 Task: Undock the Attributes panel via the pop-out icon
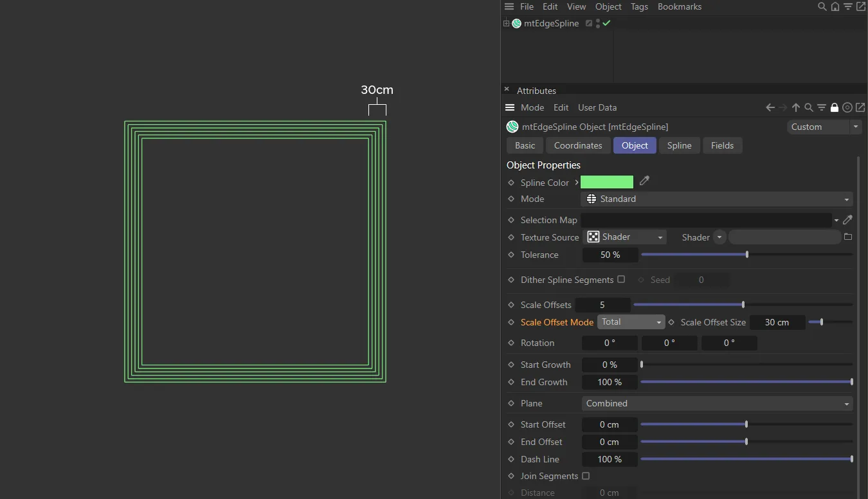860,107
